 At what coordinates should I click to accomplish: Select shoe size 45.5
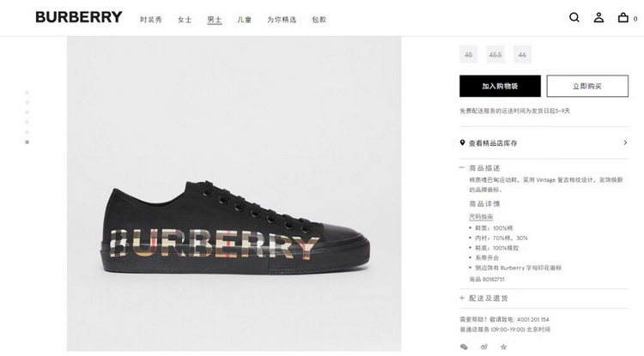(495, 54)
